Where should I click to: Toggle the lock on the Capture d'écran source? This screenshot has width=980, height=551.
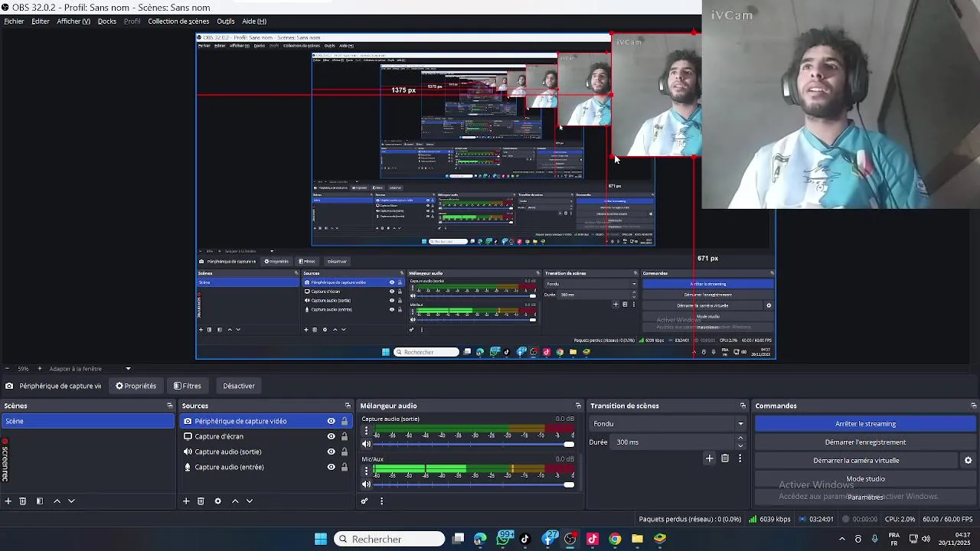pyautogui.click(x=345, y=436)
